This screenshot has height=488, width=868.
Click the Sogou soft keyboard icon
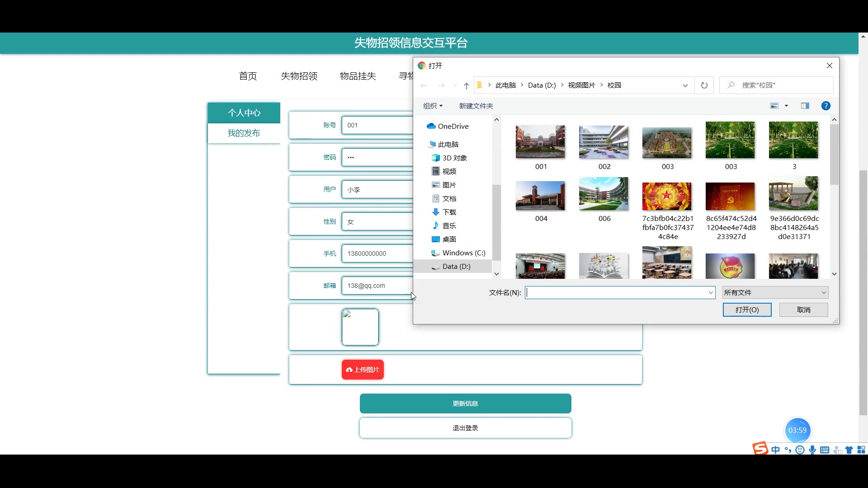(825, 450)
